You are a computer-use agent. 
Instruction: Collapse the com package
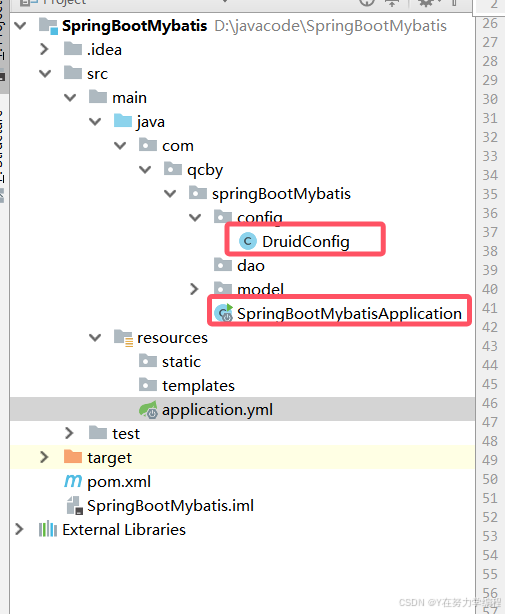pyautogui.click(x=120, y=146)
